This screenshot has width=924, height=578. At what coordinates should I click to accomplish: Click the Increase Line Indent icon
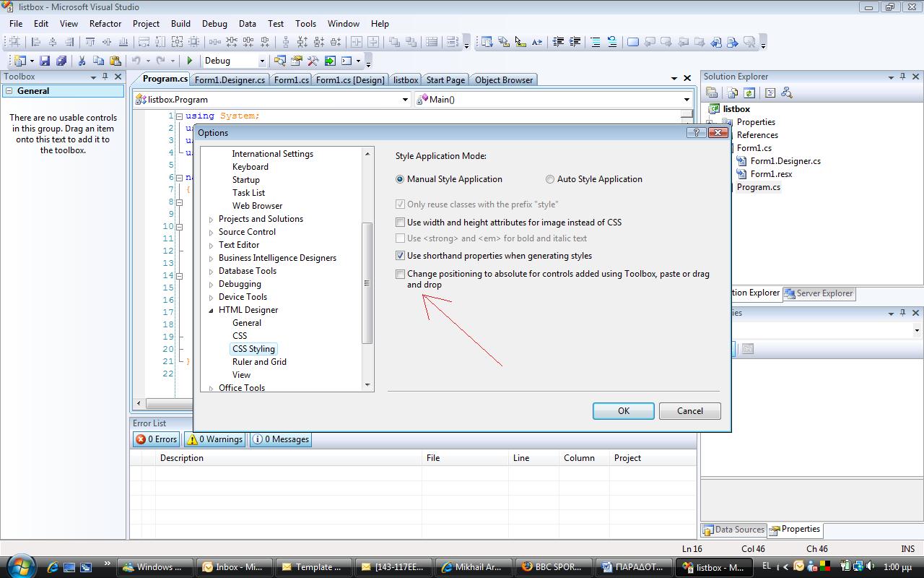[575, 42]
